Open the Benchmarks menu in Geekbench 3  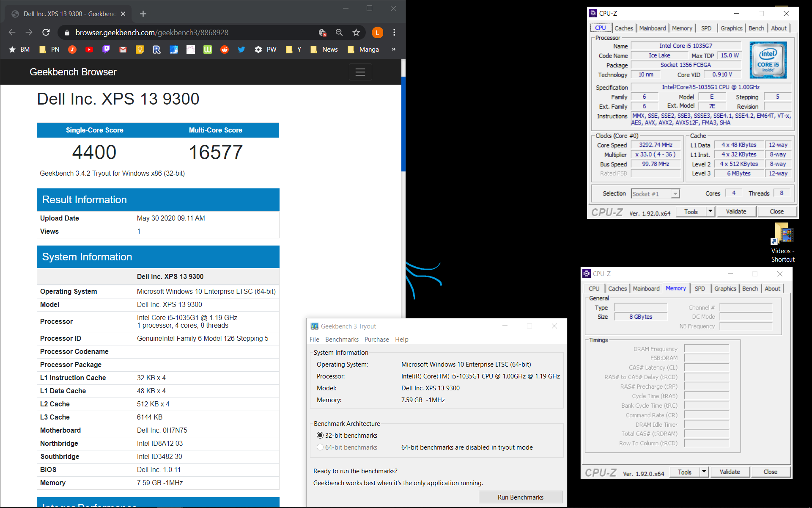click(x=342, y=339)
